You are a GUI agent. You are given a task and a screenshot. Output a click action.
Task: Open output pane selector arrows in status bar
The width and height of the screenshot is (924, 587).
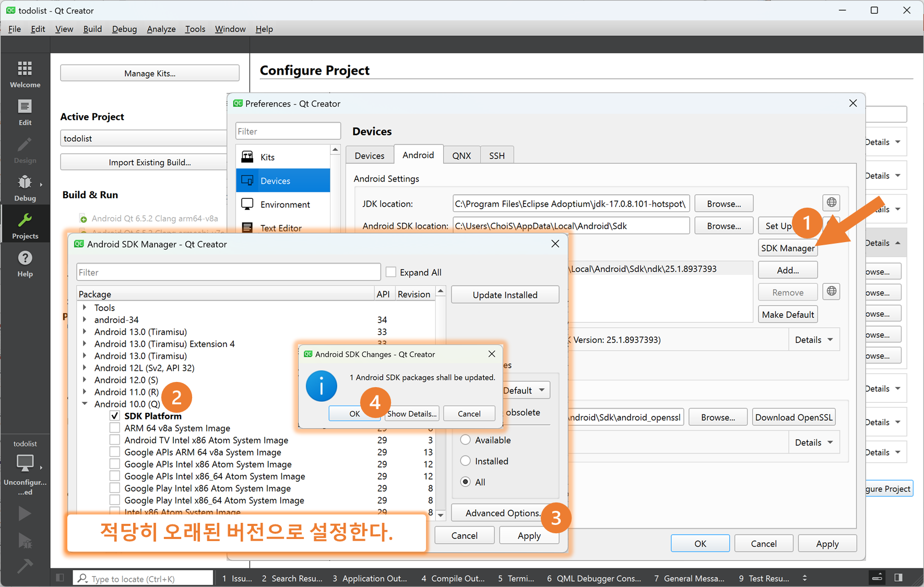pyautogui.click(x=804, y=578)
